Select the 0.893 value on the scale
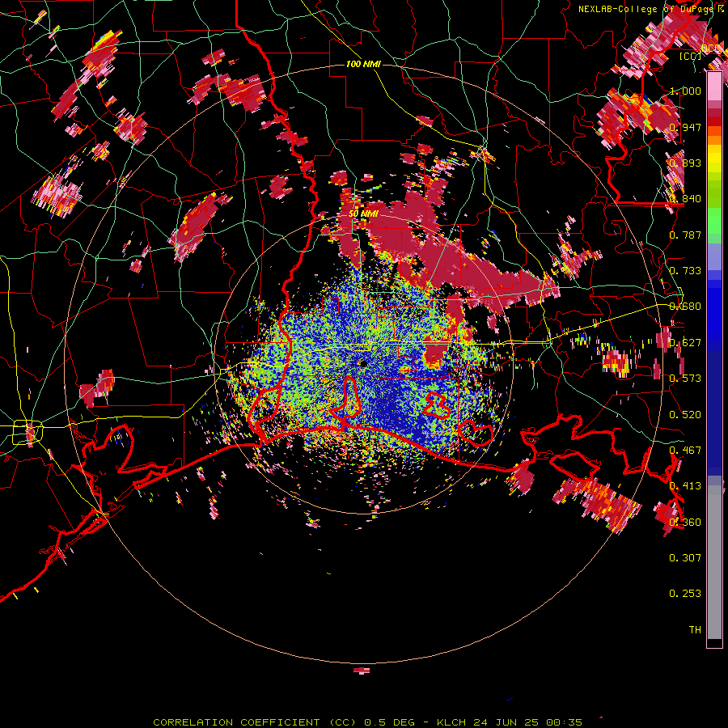Image resolution: width=728 pixels, height=728 pixels. [685, 163]
